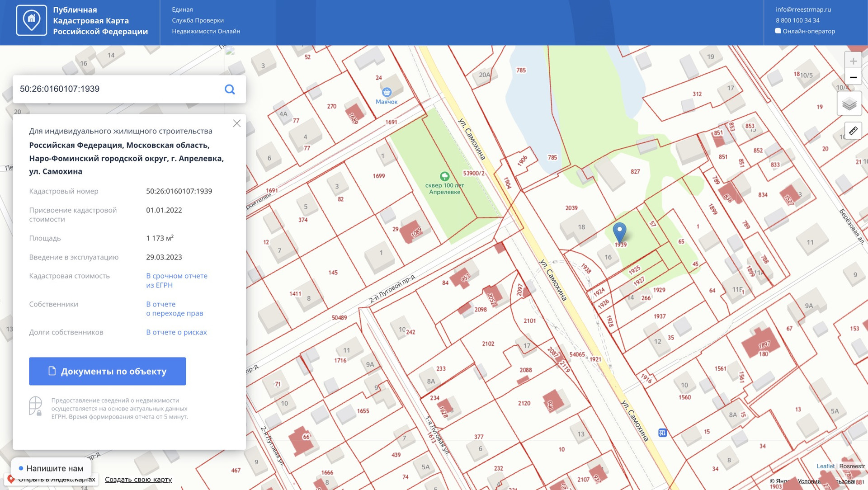Click the magnifier search icon
This screenshot has width=868, height=490.
(x=230, y=89)
